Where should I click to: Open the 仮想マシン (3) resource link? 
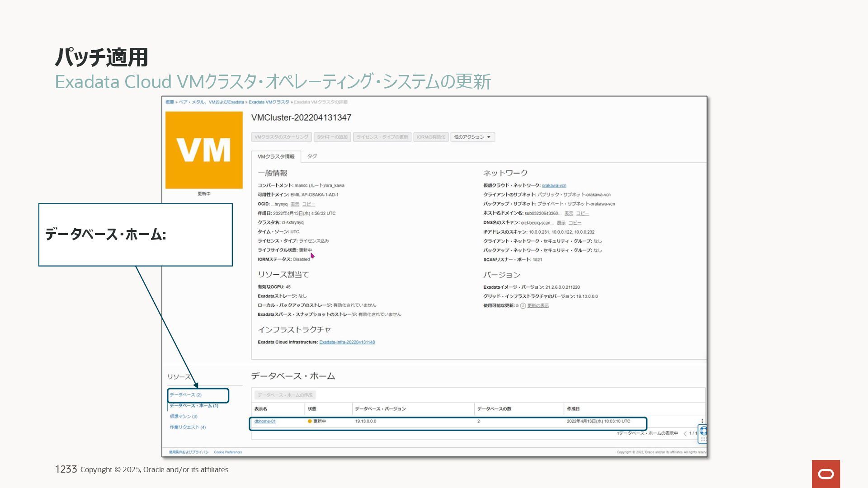(x=184, y=417)
